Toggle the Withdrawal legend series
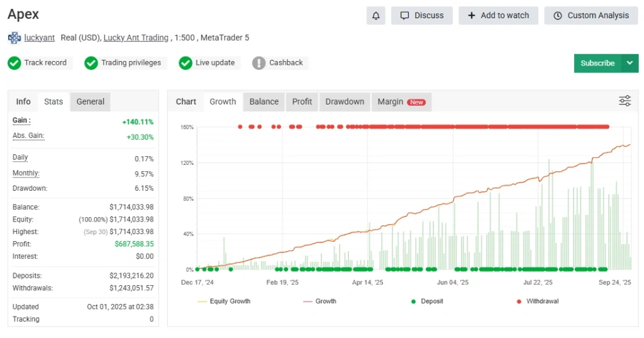The height and width of the screenshot is (338, 644). [x=538, y=301]
